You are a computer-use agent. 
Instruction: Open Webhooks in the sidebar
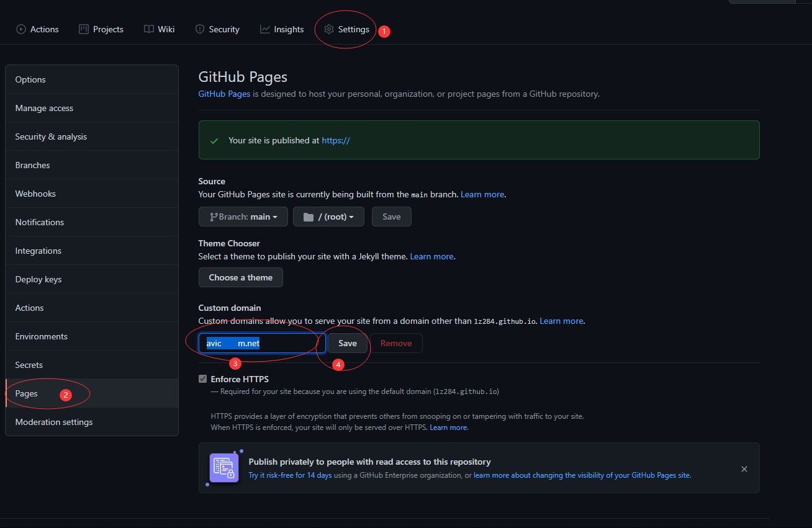(35, 194)
